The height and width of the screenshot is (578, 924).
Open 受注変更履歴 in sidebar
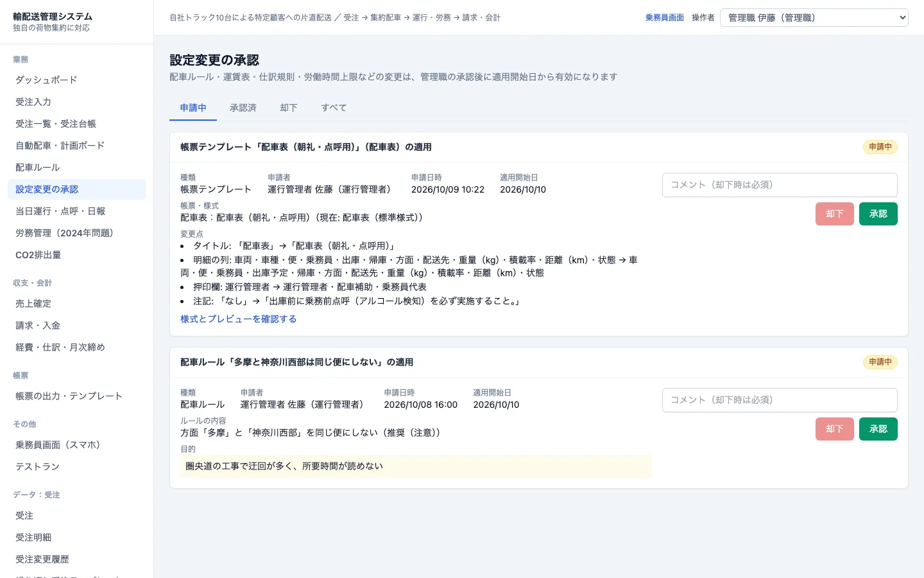pos(76,559)
